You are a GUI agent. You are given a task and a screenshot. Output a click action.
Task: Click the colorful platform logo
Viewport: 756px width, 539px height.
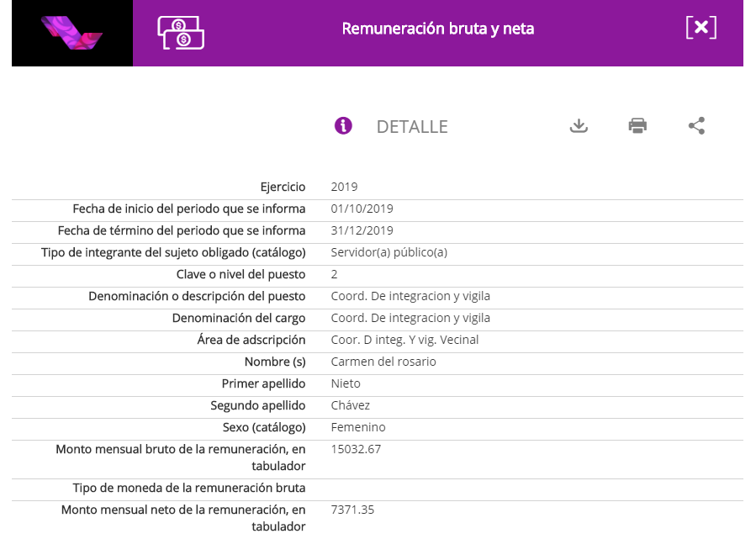[x=71, y=33]
